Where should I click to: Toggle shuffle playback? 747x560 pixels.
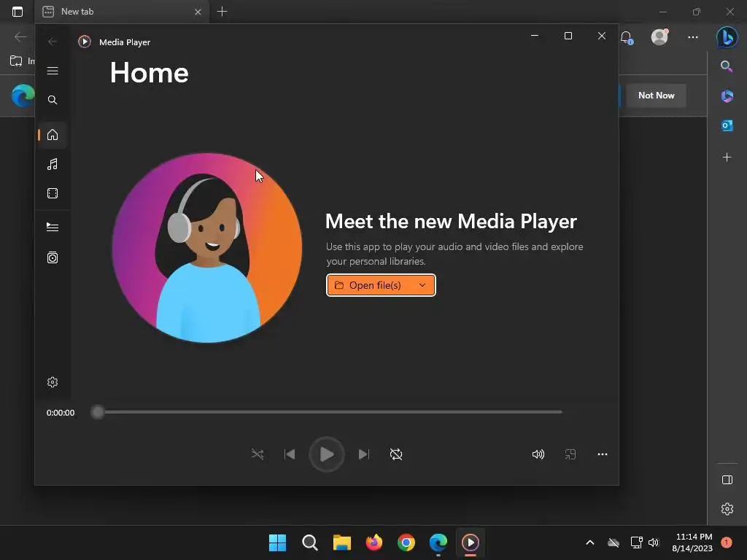pos(258,454)
